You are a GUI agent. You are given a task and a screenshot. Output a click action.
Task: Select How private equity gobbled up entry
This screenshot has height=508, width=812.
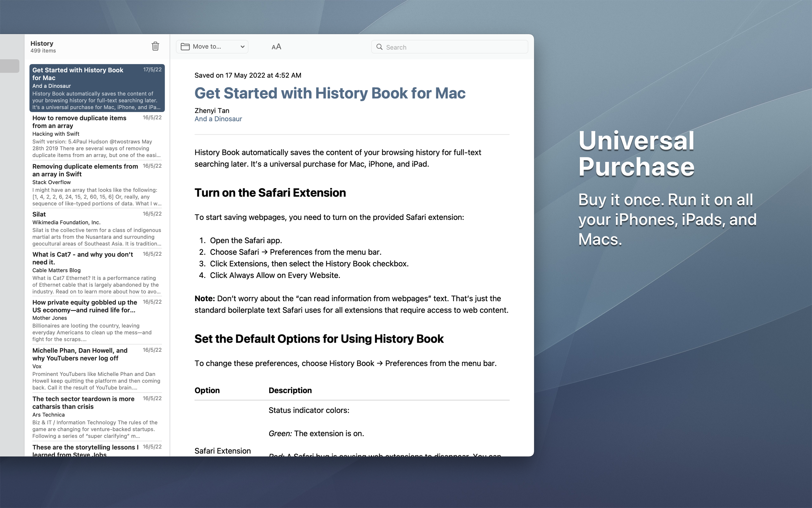(97, 320)
